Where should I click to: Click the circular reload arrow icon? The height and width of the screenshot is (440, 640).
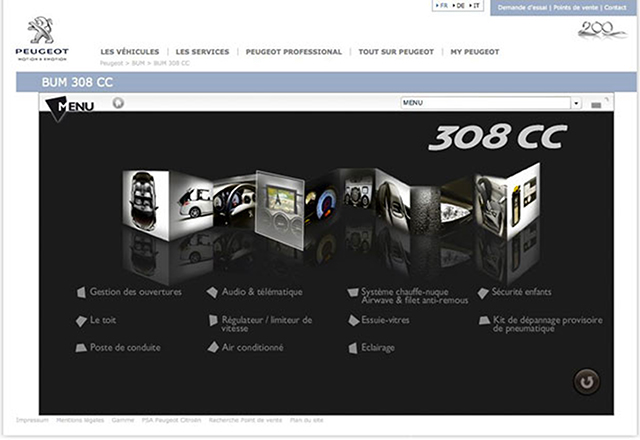[585, 380]
